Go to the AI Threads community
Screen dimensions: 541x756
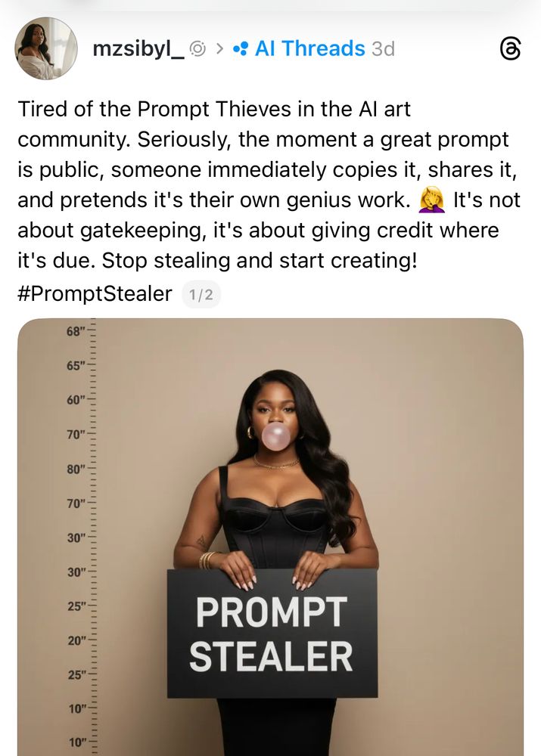pyautogui.click(x=309, y=48)
